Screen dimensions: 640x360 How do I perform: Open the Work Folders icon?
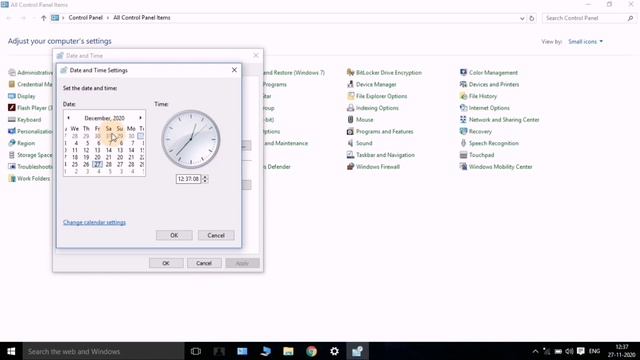click(x=12, y=178)
